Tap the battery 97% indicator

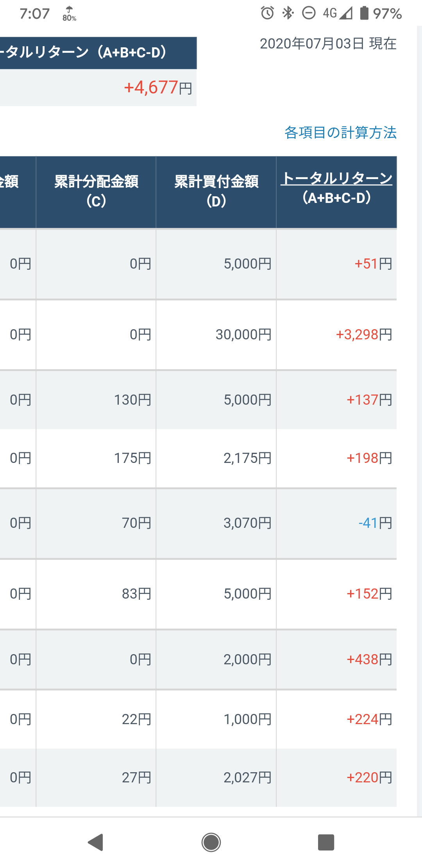click(x=381, y=13)
